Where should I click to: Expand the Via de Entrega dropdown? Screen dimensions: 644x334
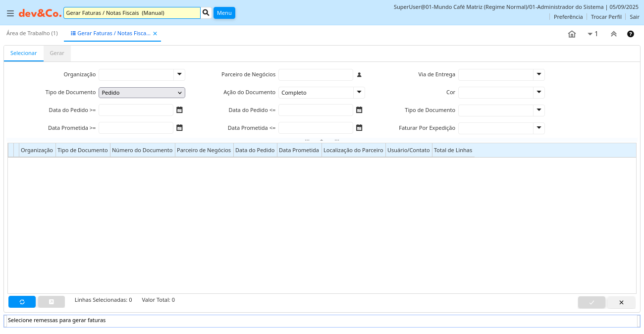[538, 75]
